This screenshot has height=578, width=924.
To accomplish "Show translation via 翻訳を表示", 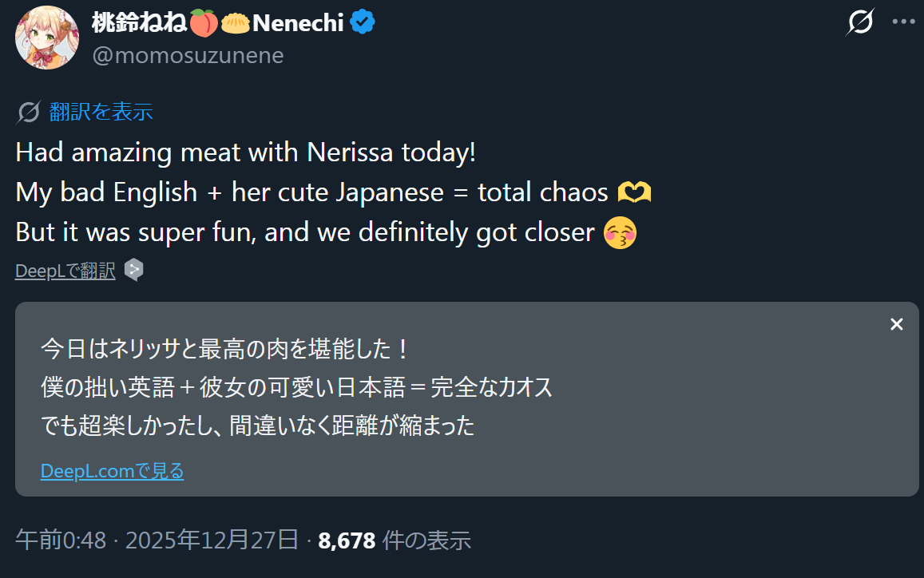I will 101,112.
